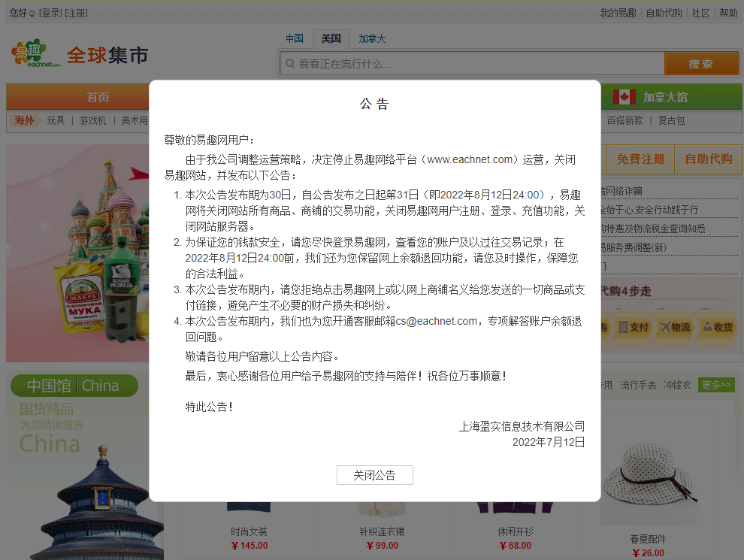Open the Russian goods promo banner image
Image resolution: width=744 pixels, height=560 pixels.
[78, 253]
